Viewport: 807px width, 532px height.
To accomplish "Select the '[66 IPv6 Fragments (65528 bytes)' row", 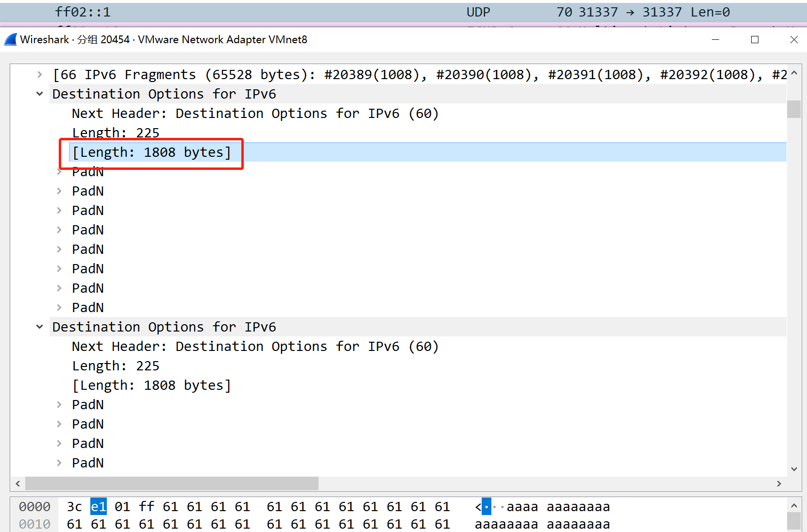I will [x=419, y=75].
